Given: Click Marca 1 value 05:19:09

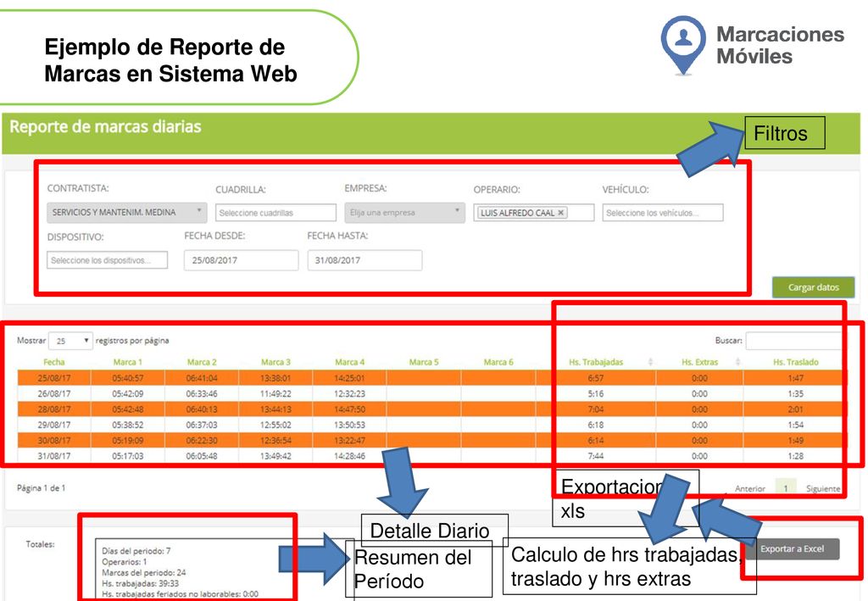Looking at the screenshot, I should click(x=127, y=441).
